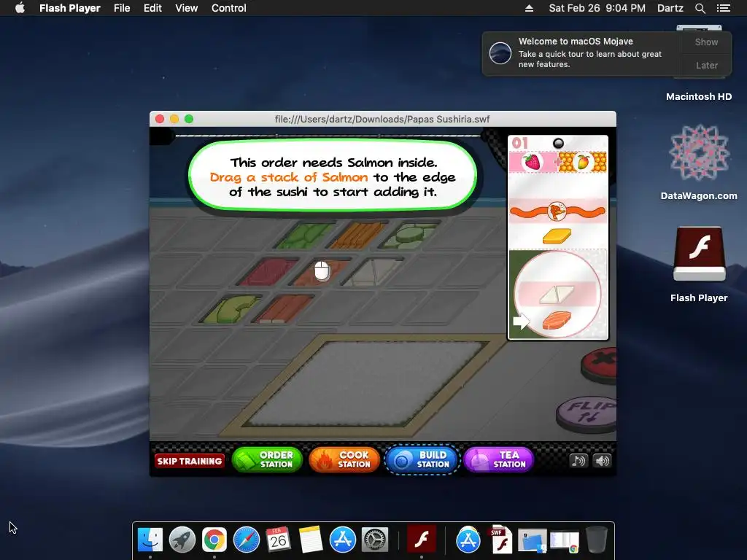
Task: Select the cucumber slices ingredient bin
Action: 410,236
